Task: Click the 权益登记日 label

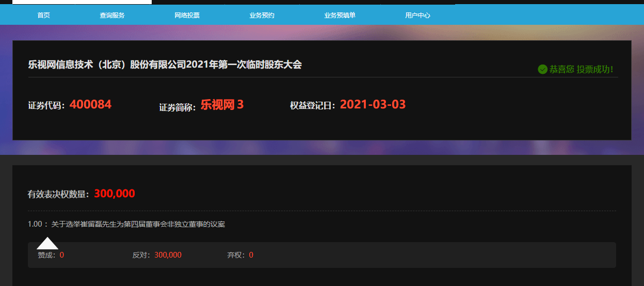Action: [313, 106]
